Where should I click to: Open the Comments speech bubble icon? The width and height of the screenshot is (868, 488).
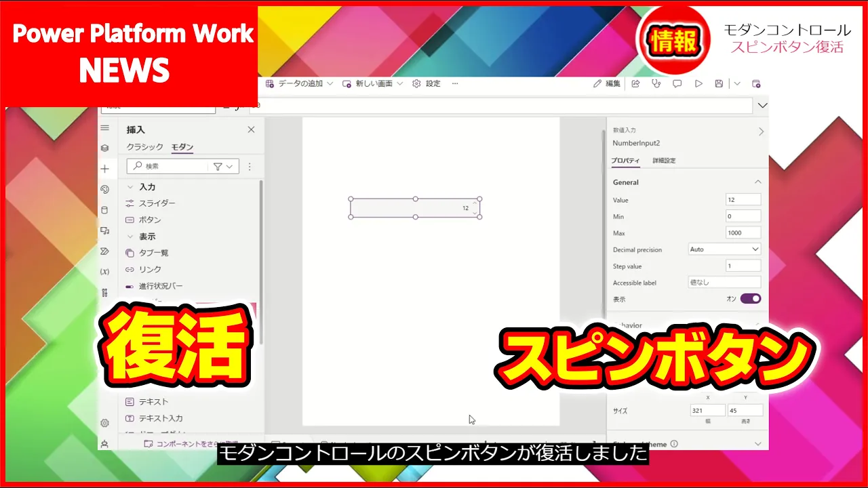coord(677,83)
